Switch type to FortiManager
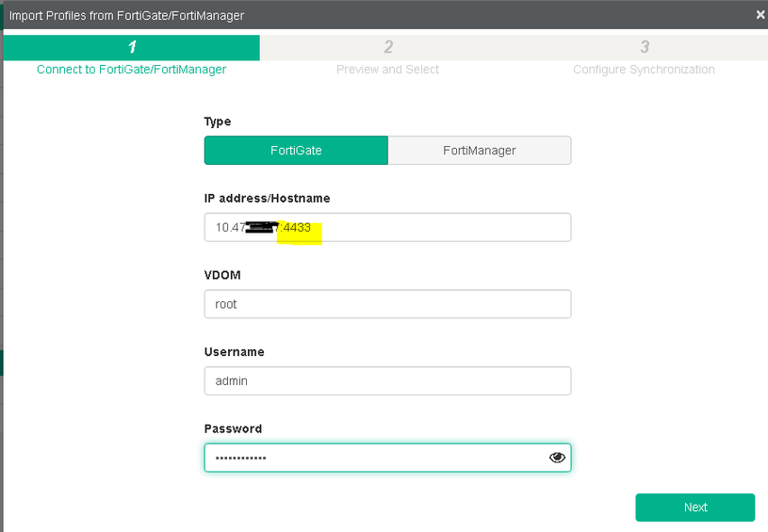The image size is (768, 532). click(x=479, y=151)
